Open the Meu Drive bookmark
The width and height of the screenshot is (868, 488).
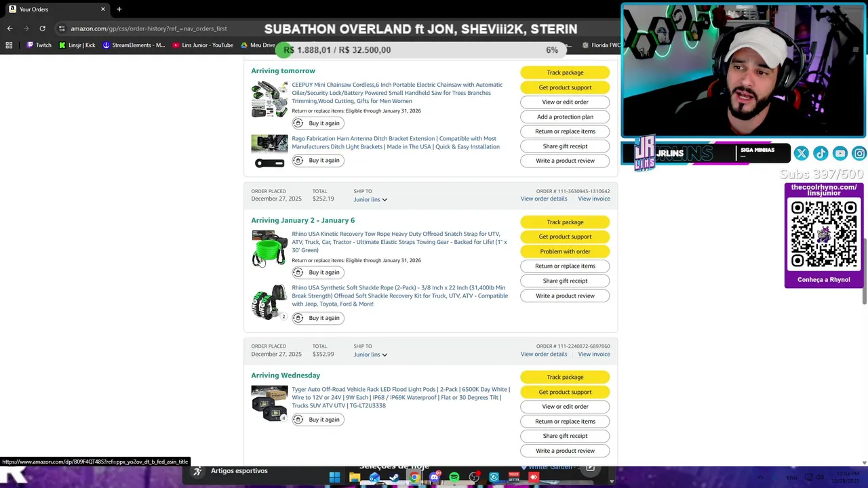coord(258,45)
